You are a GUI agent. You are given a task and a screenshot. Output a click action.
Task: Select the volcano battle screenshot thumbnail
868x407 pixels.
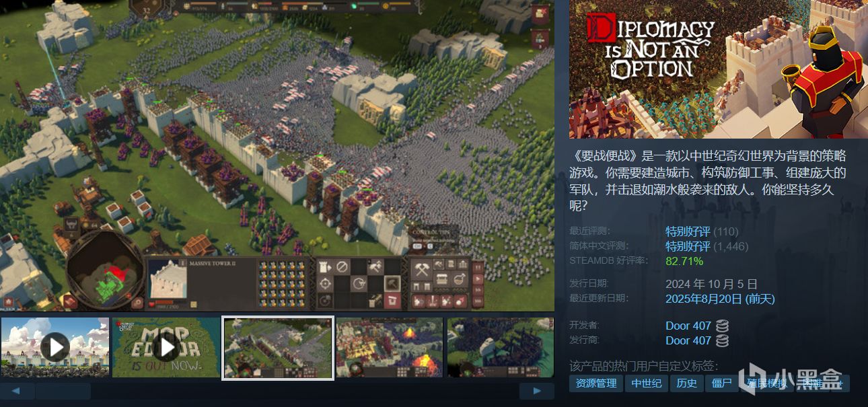click(390, 347)
